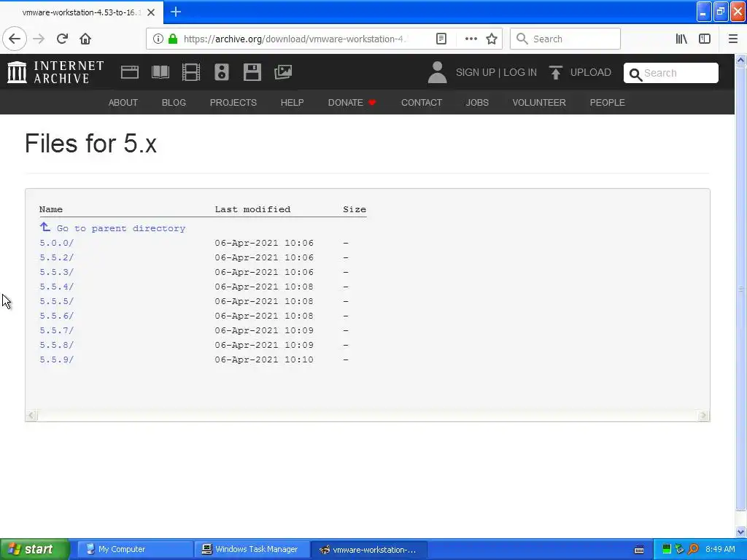The width and height of the screenshot is (747, 560).
Task: Click the UPLOAD link text
Action: [591, 72]
